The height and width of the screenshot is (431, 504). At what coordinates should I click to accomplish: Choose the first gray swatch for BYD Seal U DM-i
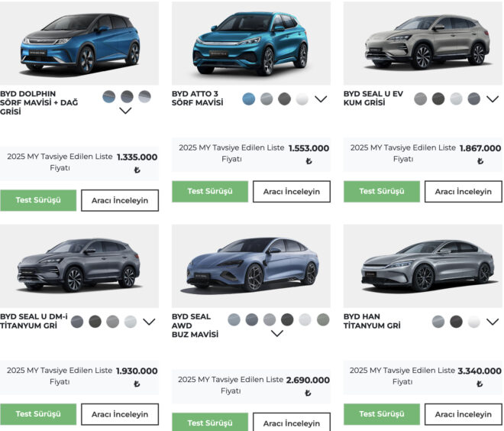(77, 322)
